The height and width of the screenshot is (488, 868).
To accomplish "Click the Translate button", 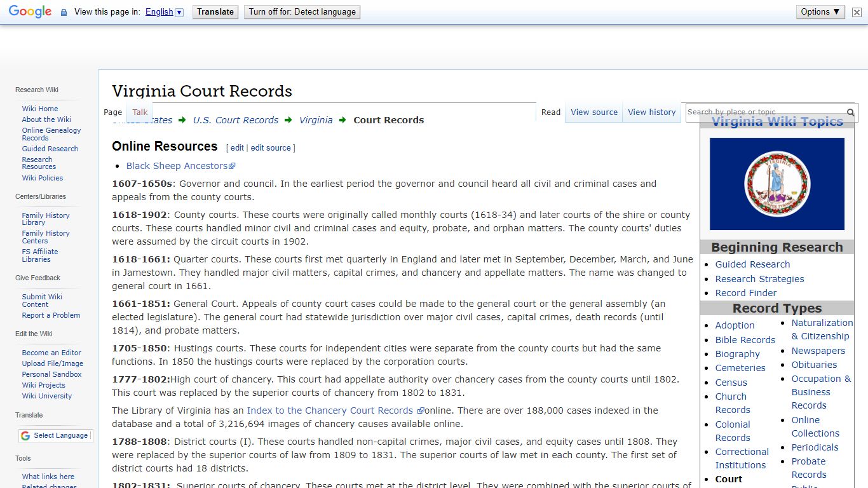I will 215,12.
